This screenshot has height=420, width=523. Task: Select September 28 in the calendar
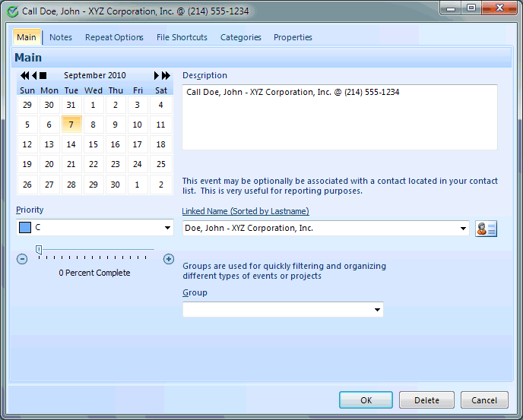point(71,185)
